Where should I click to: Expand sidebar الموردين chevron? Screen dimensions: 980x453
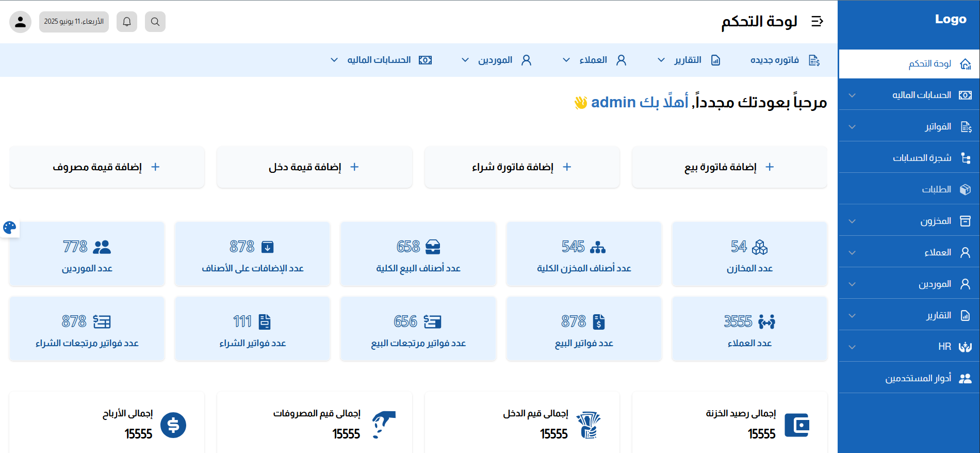[x=852, y=284]
